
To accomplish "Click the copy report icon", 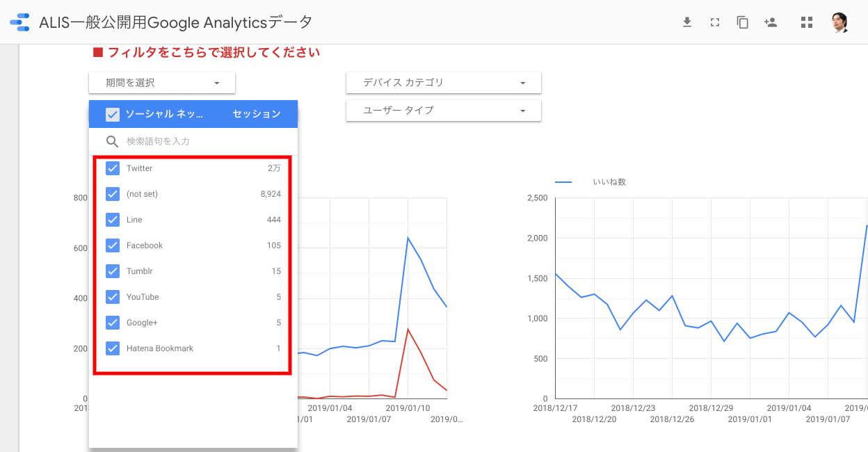I will click(x=742, y=22).
